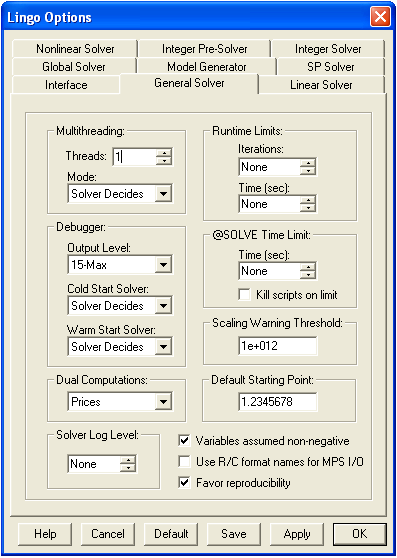This screenshot has width=397, height=558.
Task: Click the Save button
Action: (234, 534)
